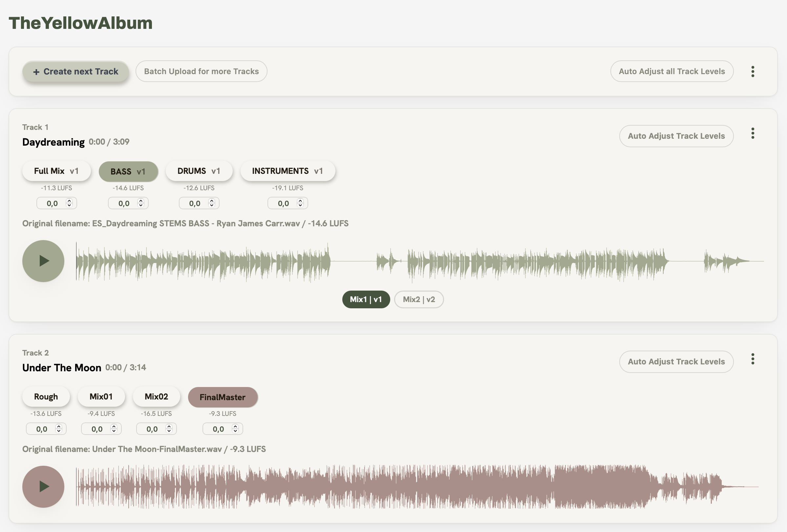Viewport: 787px width, 532px height.
Task: Open Daydreaming track three-dot menu
Action: (753, 133)
